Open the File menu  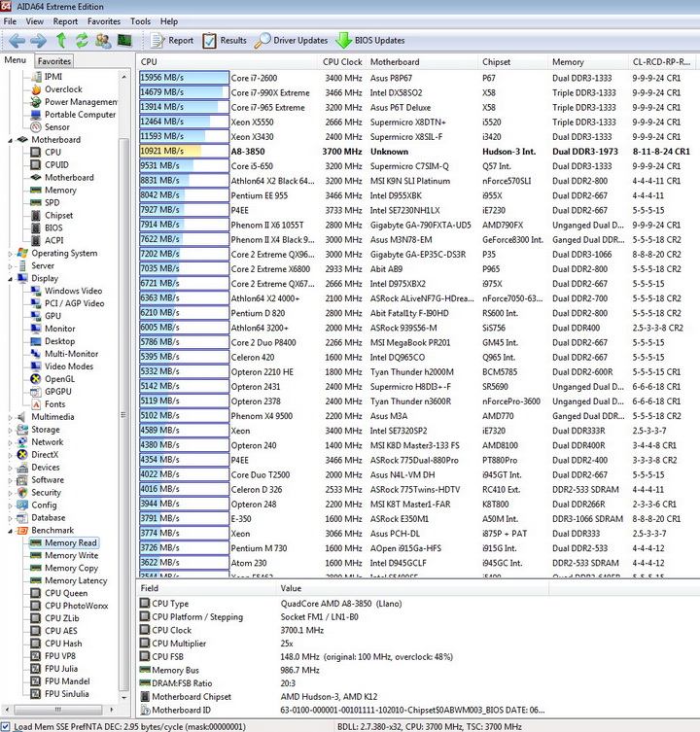pyautogui.click(x=10, y=21)
